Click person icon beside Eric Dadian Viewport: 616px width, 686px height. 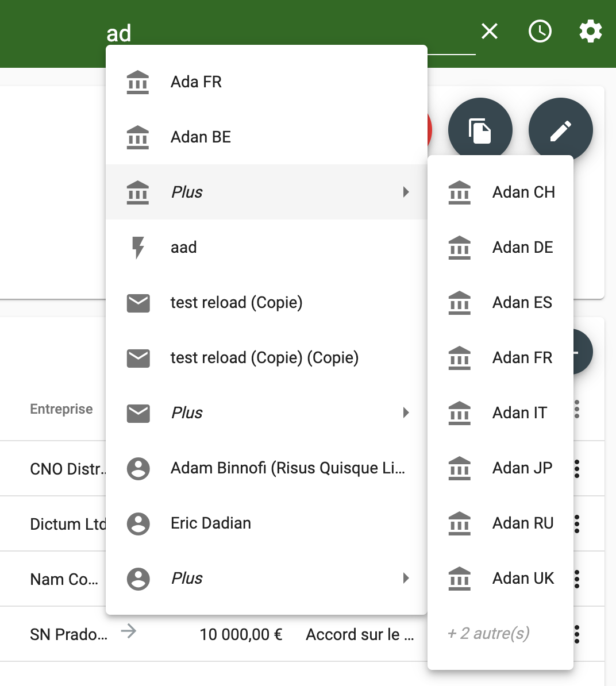[x=138, y=523]
